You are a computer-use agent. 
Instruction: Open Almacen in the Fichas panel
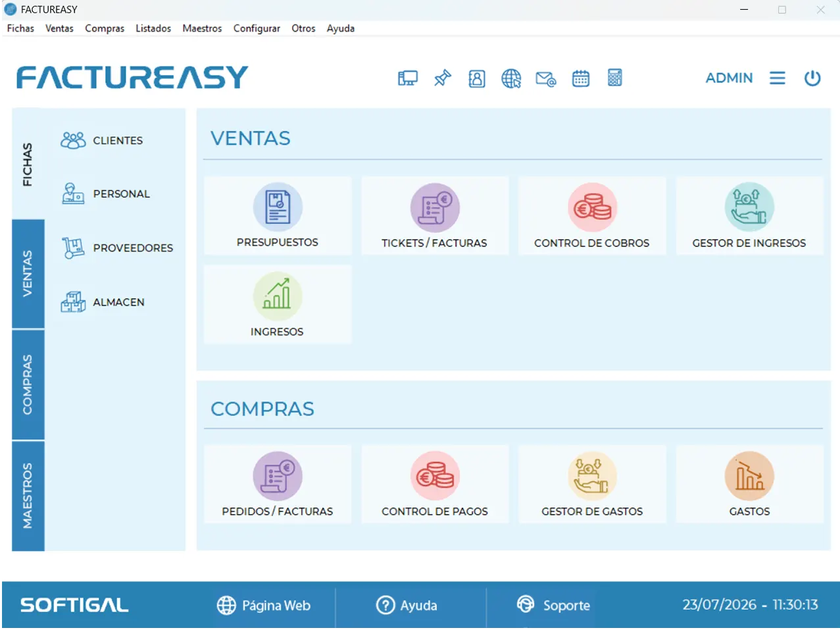103,302
